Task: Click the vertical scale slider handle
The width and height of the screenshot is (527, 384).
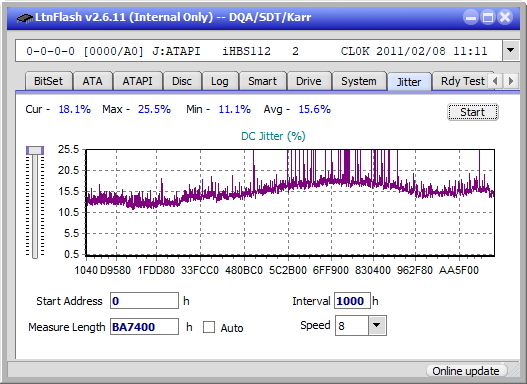Action: click(x=35, y=150)
